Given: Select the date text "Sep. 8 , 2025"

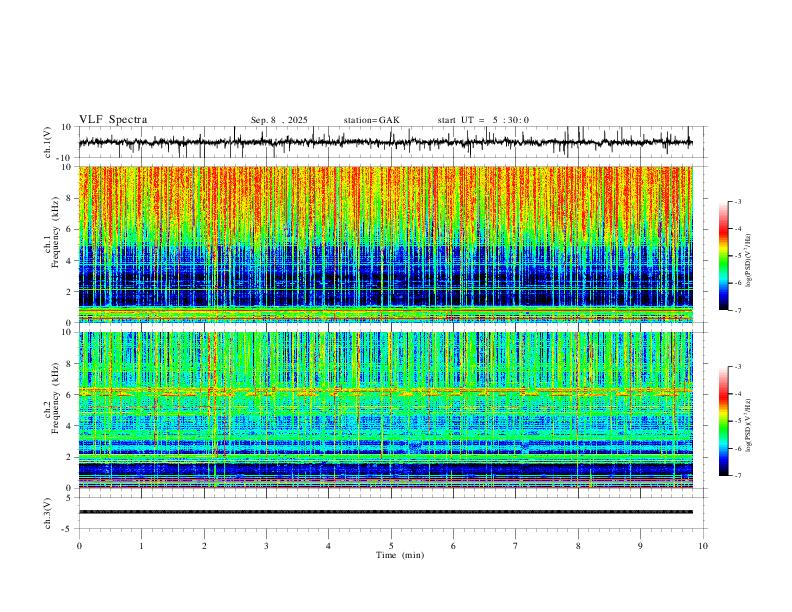Looking at the screenshot, I should [279, 120].
